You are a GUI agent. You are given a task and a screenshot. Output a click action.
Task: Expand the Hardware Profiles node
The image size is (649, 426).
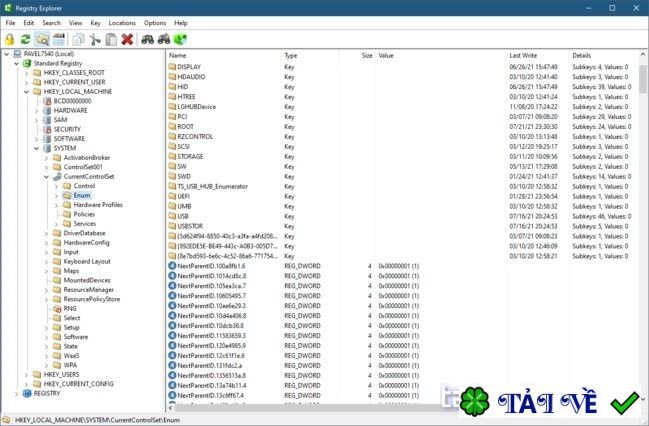click(x=56, y=205)
